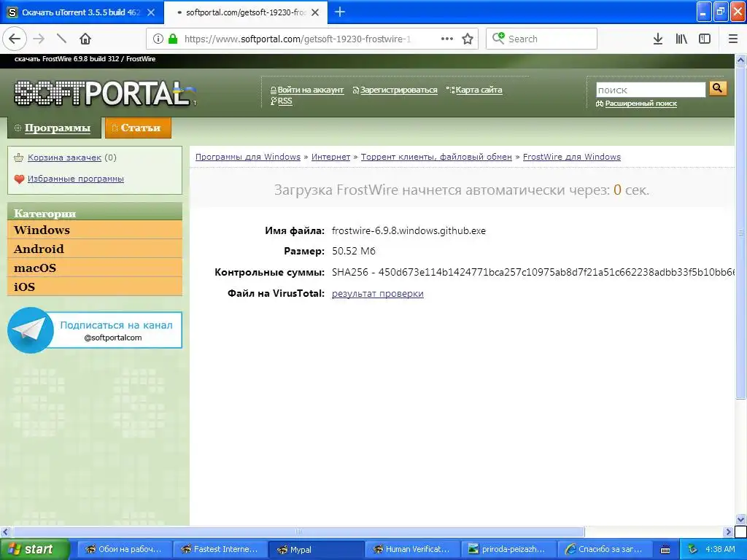Open a new tab with plus button
747x560 pixels.
340,12
